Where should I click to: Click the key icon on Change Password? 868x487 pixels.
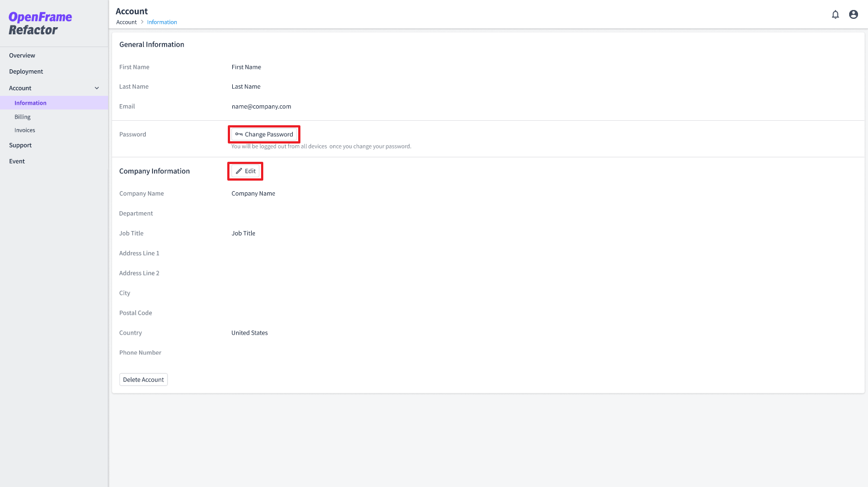[239, 134]
